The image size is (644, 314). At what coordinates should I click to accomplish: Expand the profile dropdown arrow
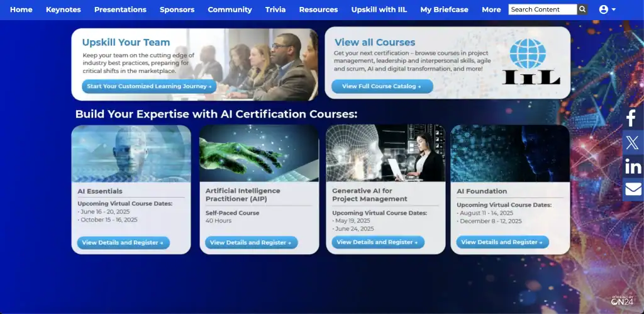(x=614, y=9)
